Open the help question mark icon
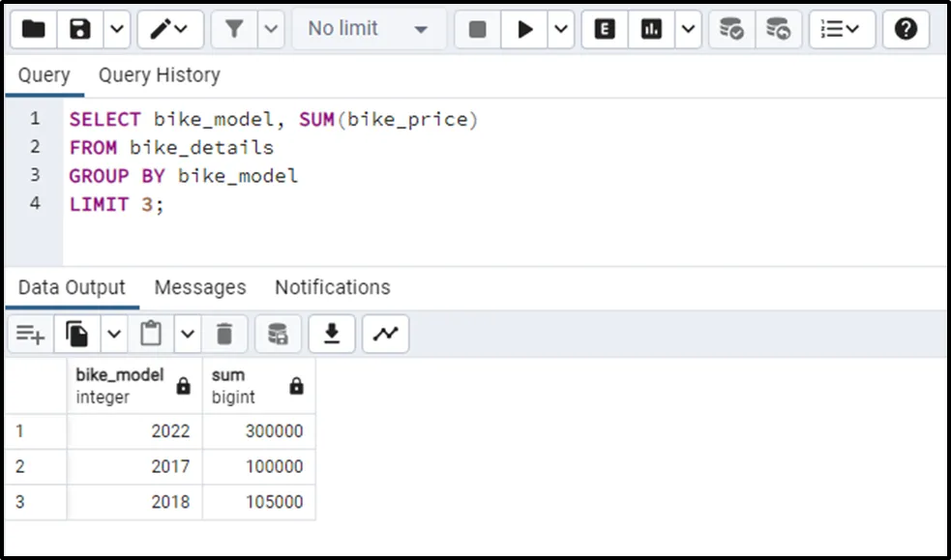The width and height of the screenshot is (951, 560). click(906, 29)
